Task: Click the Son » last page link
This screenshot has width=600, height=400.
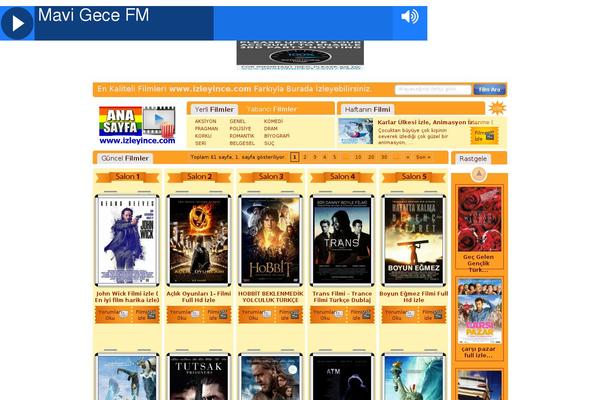Action: click(x=423, y=157)
